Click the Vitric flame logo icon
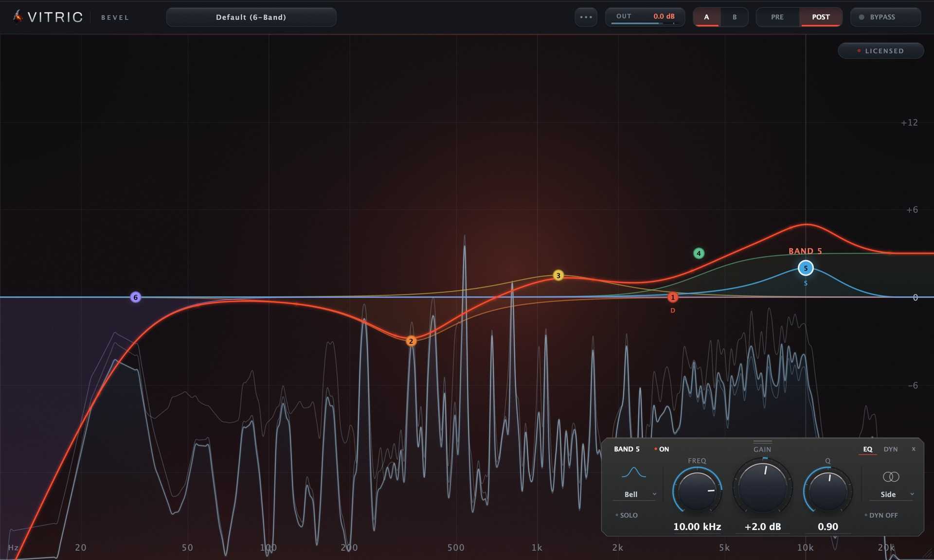 pyautogui.click(x=18, y=17)
